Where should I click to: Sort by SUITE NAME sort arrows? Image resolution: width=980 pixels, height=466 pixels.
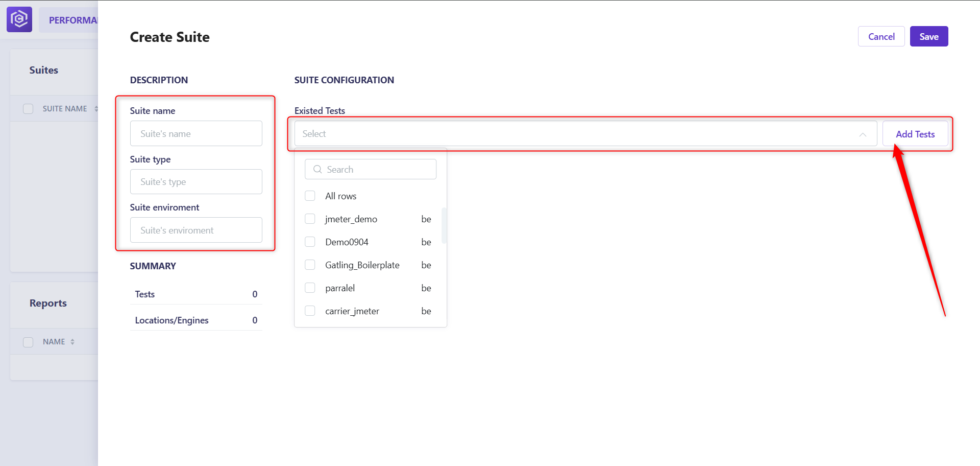(x=96, y=109)
